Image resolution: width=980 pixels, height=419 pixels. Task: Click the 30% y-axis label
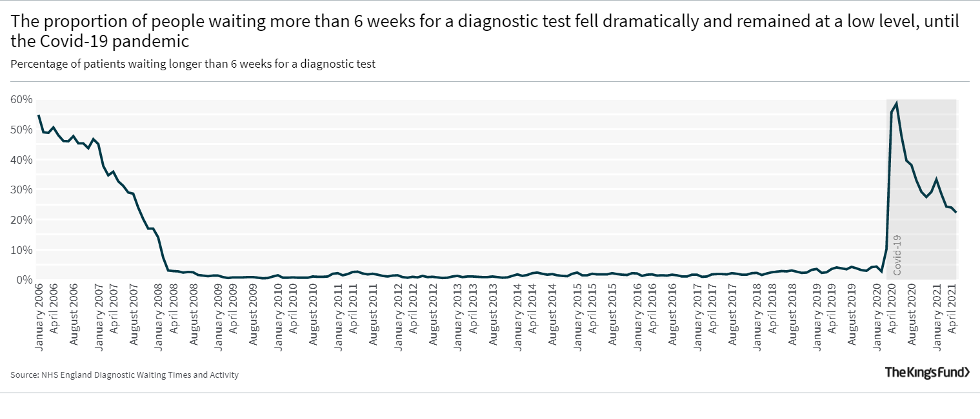pos(21,190)
